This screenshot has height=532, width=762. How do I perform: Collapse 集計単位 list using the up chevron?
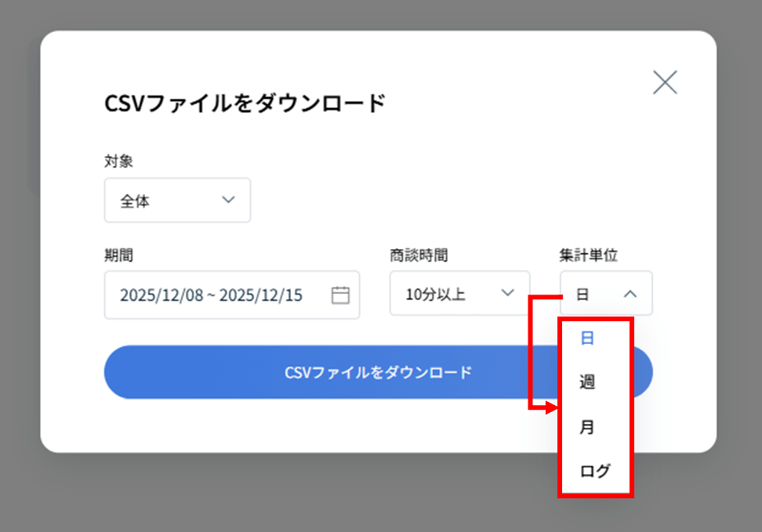[x=630, y=294]
